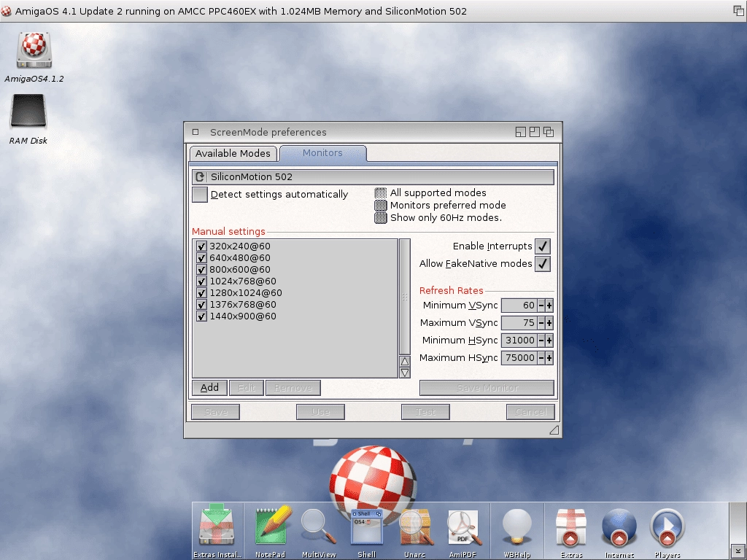Launch Extras Installer from the dock
This screenshot has width=747, height=560.
tap(217, 526)
